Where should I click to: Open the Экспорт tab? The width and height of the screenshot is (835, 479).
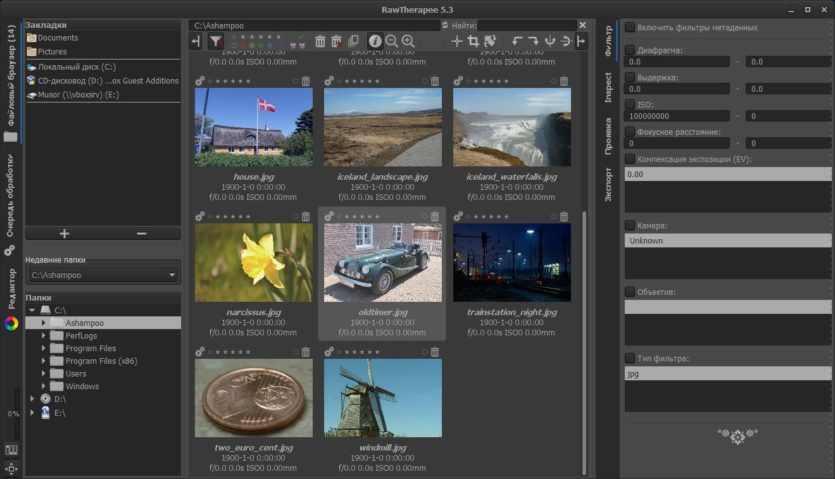pyautogui.click(x=608, y=185)
